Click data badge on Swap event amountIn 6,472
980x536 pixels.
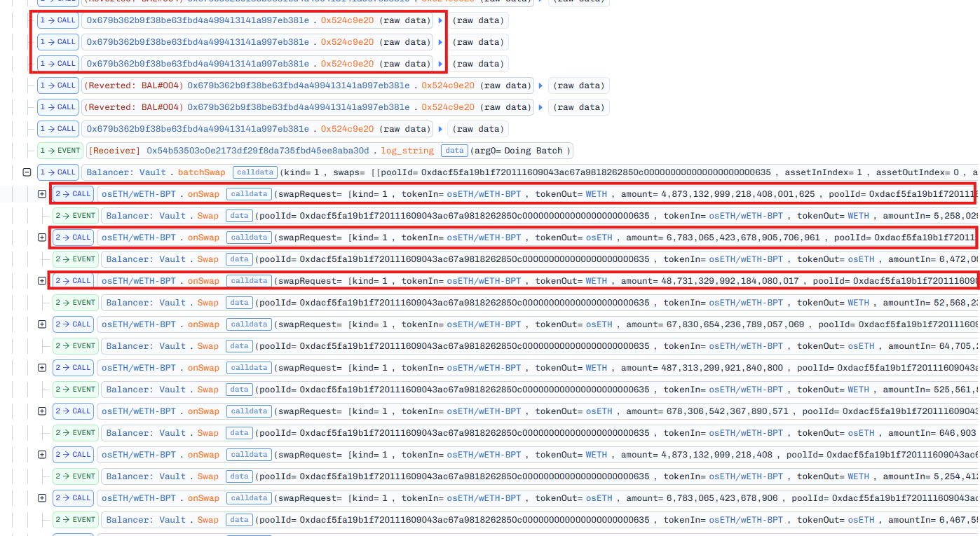[x=239, y=259]
